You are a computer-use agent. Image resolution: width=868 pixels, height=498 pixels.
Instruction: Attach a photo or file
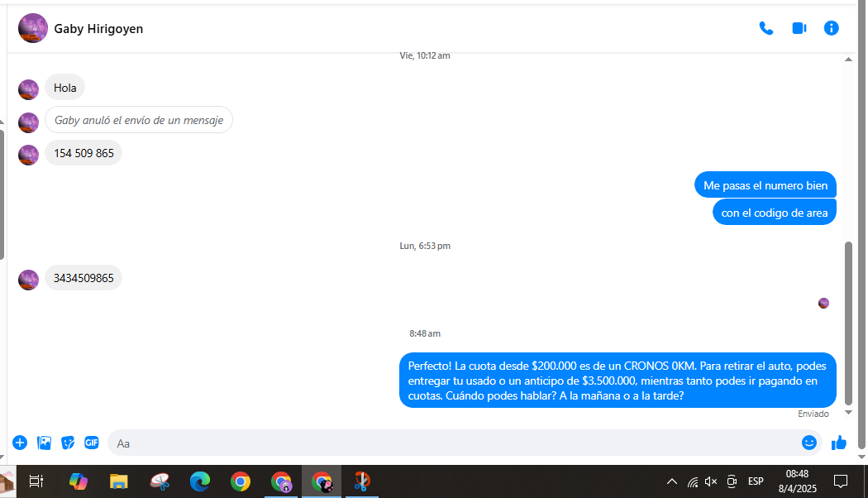tap(45, 443)
